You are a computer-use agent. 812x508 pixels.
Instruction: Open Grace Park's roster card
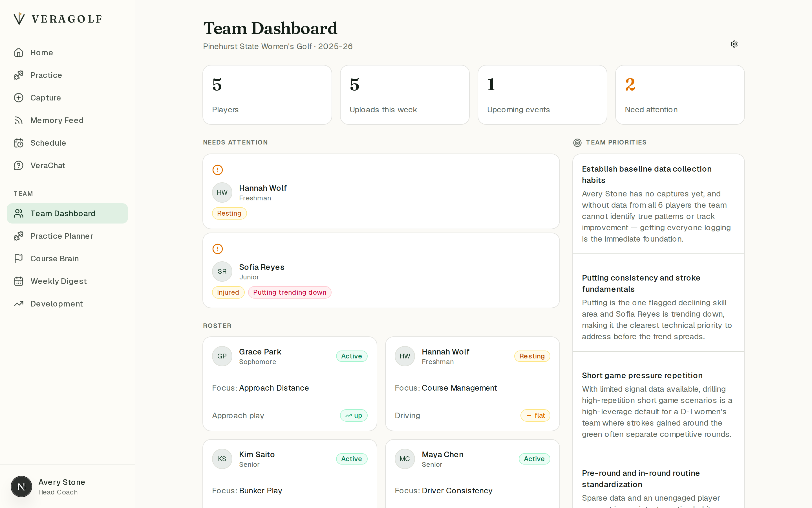click(x=290, y=384)
